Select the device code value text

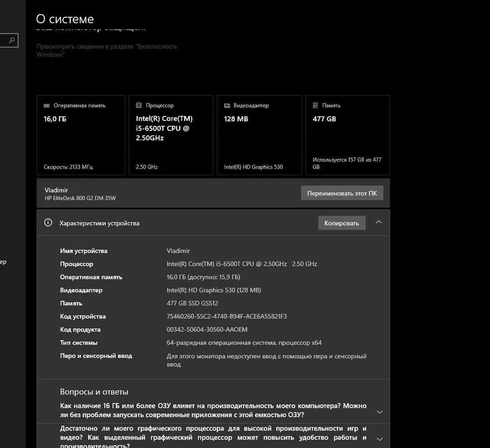click(227, 316)
